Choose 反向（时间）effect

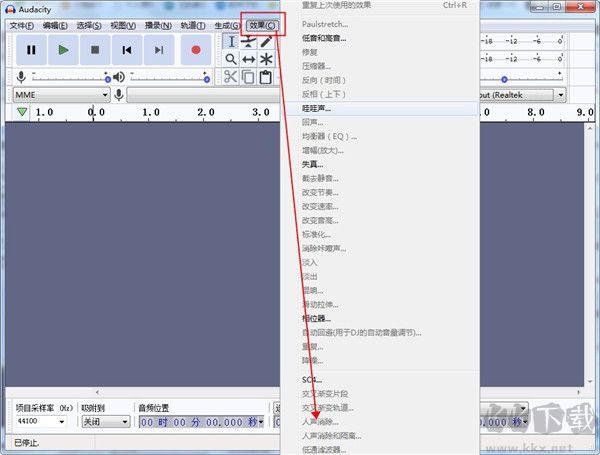[380, 80]
